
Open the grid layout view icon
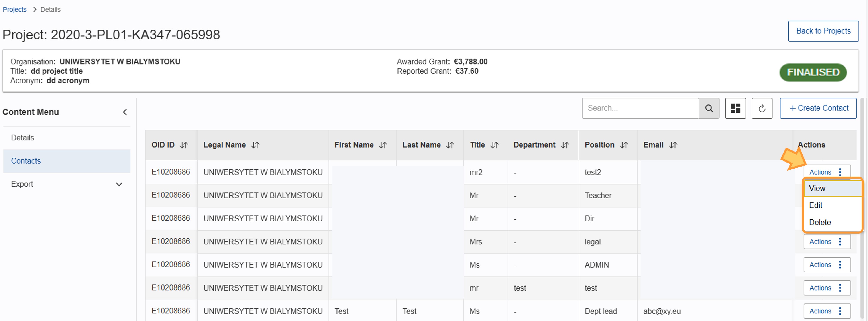click(x=735, y=108)
